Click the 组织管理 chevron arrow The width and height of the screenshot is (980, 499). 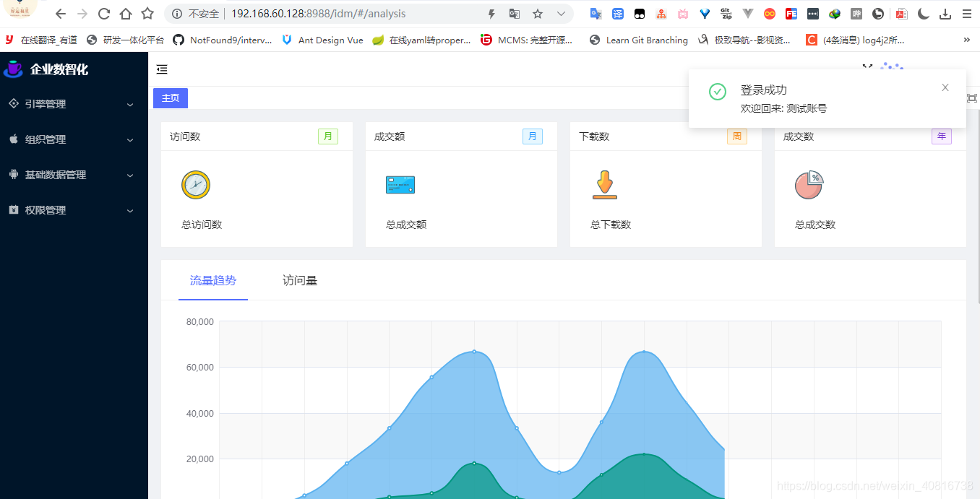click(130, 140)
